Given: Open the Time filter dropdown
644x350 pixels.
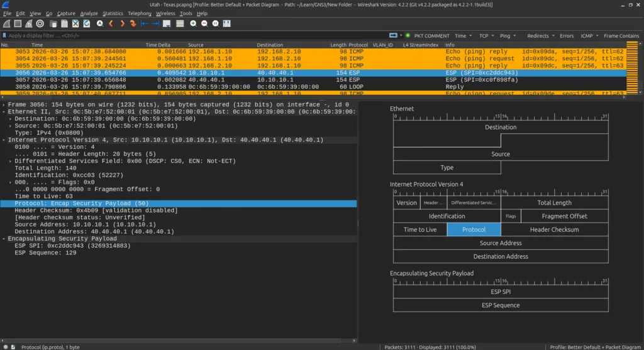Looking at the screenshot, I should click(463, 36).
